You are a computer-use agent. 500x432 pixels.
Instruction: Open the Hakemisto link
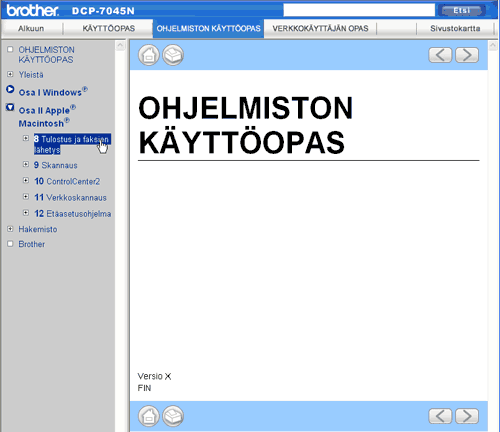pyautogui.click(x=38, y=229)
